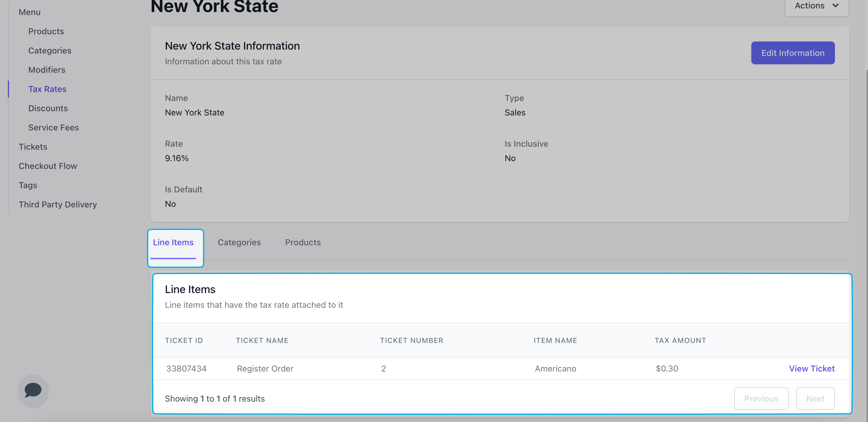Open View Ticket link for Americano
Screen dimensions: 868x422
(811, 368)
